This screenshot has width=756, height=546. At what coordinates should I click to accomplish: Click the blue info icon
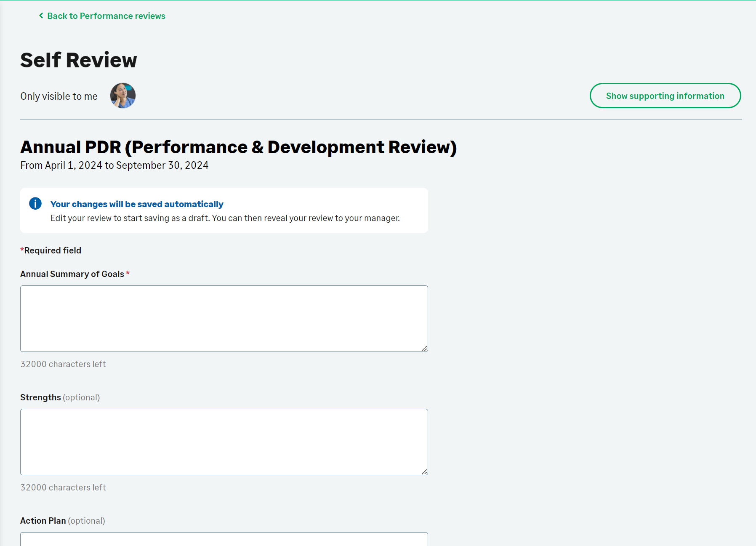point(35,204)
